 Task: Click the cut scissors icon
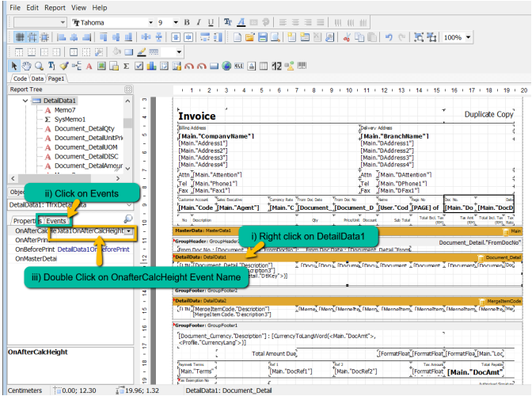(x=346, y=37)
